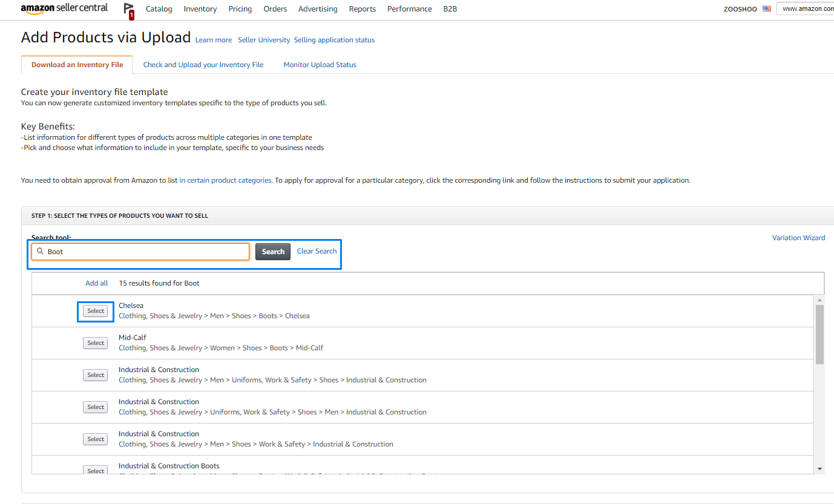Click the results list scrollbar up arrow
Screen dimensions: 834x504
pyautogui.click(x=820, y=299)
